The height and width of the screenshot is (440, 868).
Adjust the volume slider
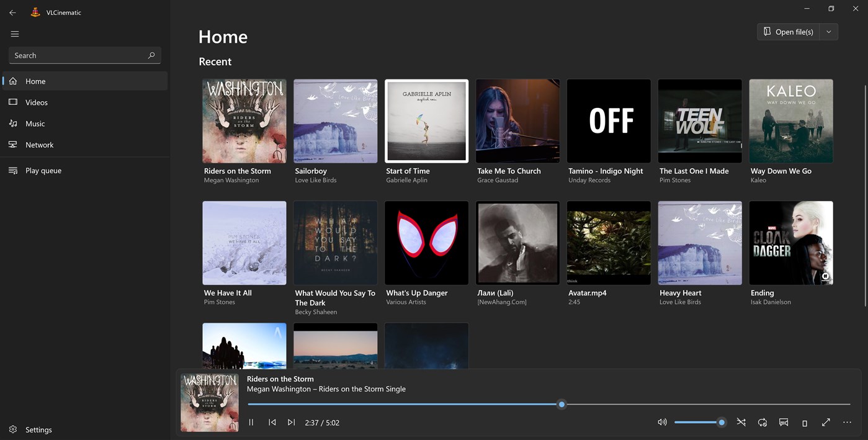[700, 422]
